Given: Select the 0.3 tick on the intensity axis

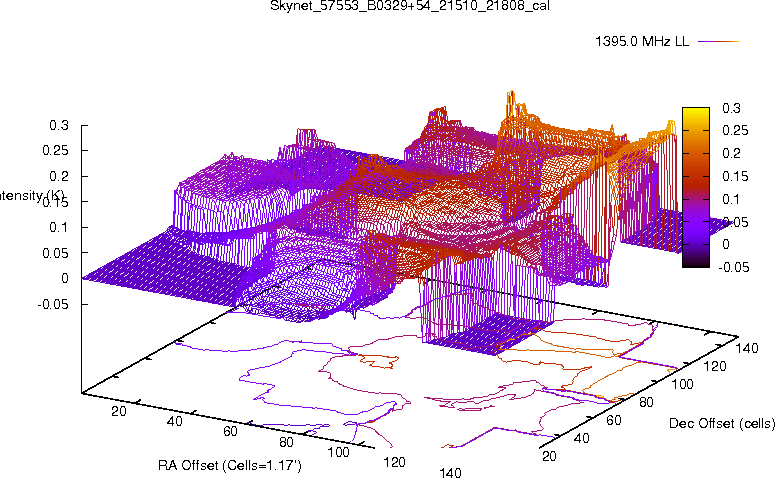Looking at the screenshot, I should [59, 126].
